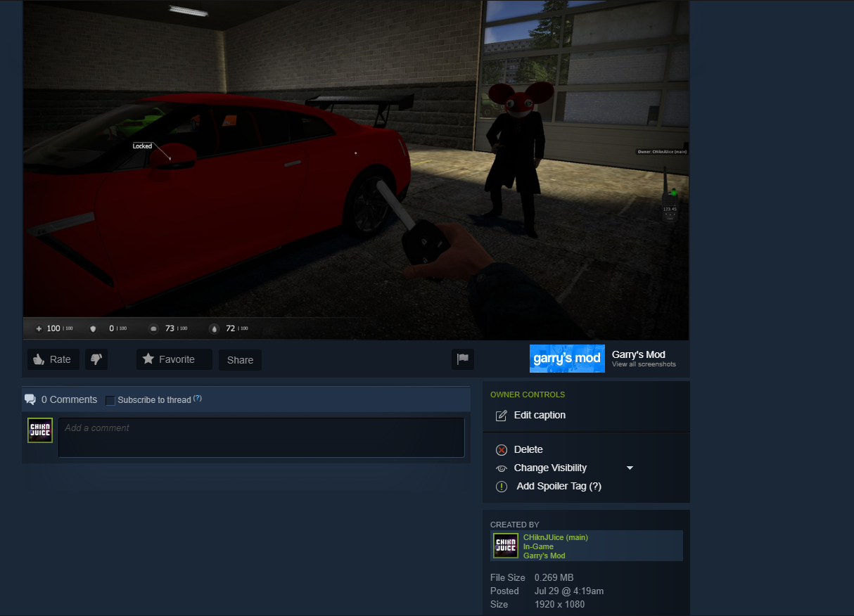Click the Garry's Mod text under In-Game

pos(544,556)
